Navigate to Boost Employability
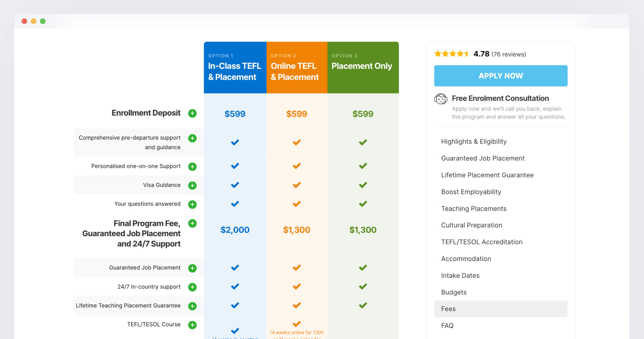644x339 pixels. (x=471, y=192)
